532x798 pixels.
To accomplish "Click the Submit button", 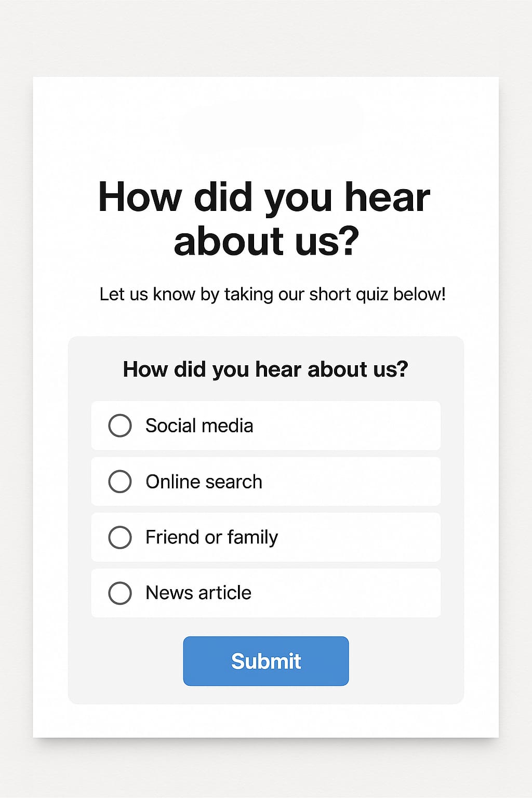I will click(x=265, y=661).
